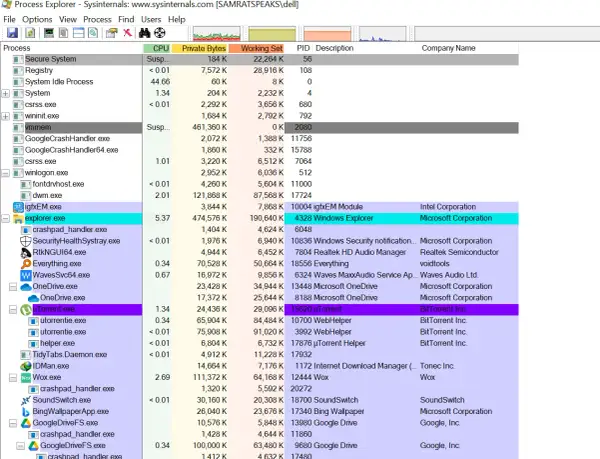Screen dimensions: 600x459
Task: Collapse the parent OneDrive.exe node
Action: tap(13, 286)
